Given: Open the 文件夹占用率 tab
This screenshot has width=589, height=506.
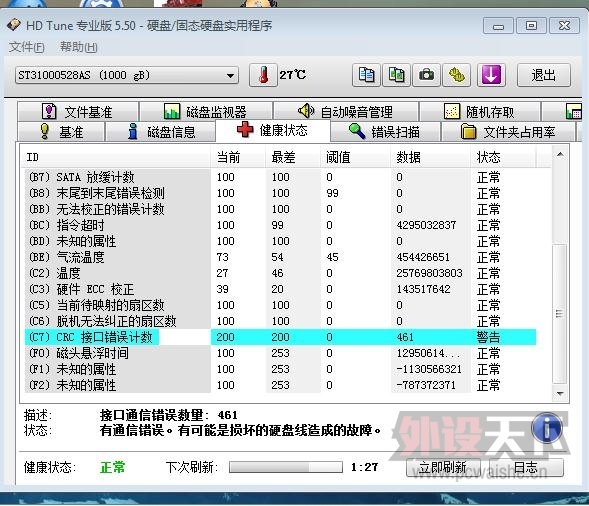Looking at the screenshot, I should point(508,131).
